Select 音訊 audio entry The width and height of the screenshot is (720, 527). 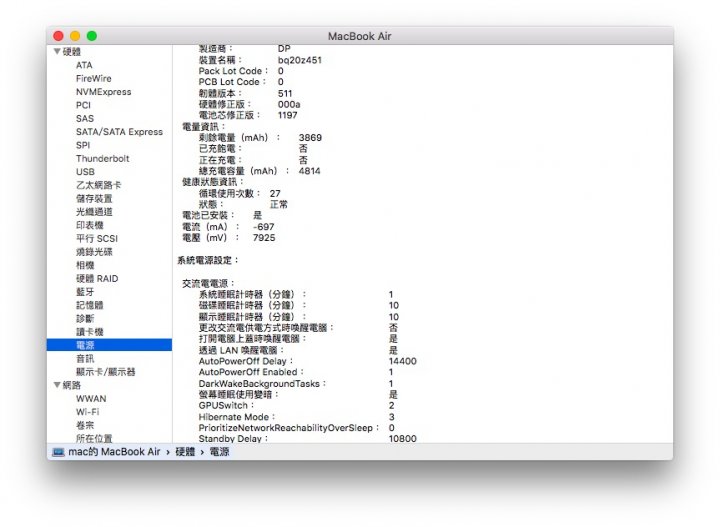point(85,358)
